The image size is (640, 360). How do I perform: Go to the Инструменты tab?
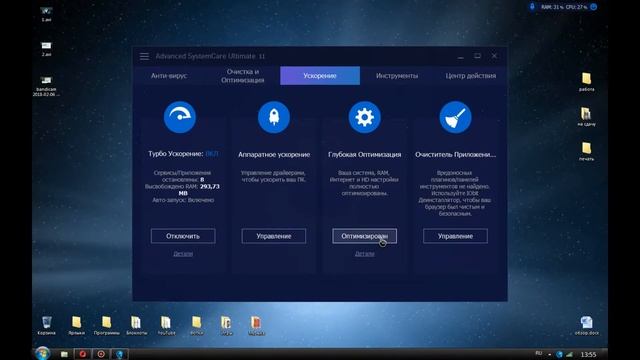397,76
